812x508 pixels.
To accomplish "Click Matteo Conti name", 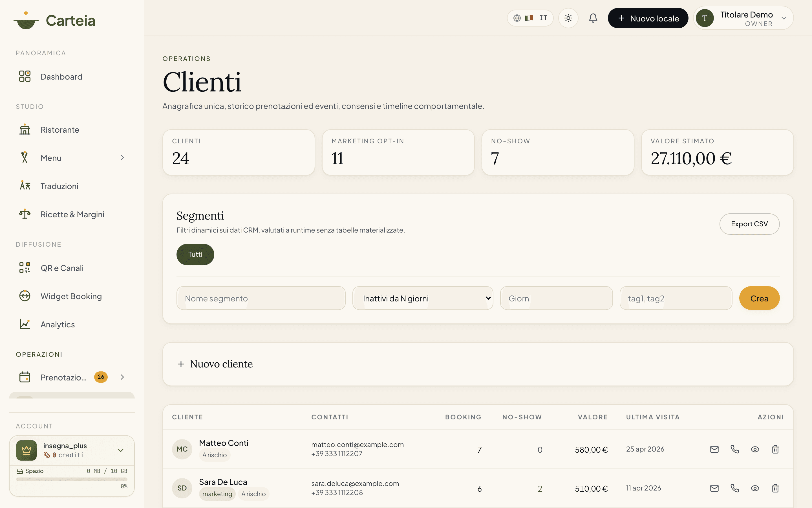I will pos(224,443).
